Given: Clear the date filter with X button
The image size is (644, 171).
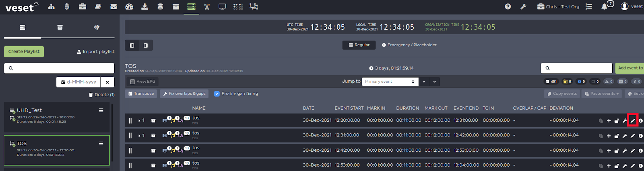Looking at the screenshot, I should coord(107,82).
